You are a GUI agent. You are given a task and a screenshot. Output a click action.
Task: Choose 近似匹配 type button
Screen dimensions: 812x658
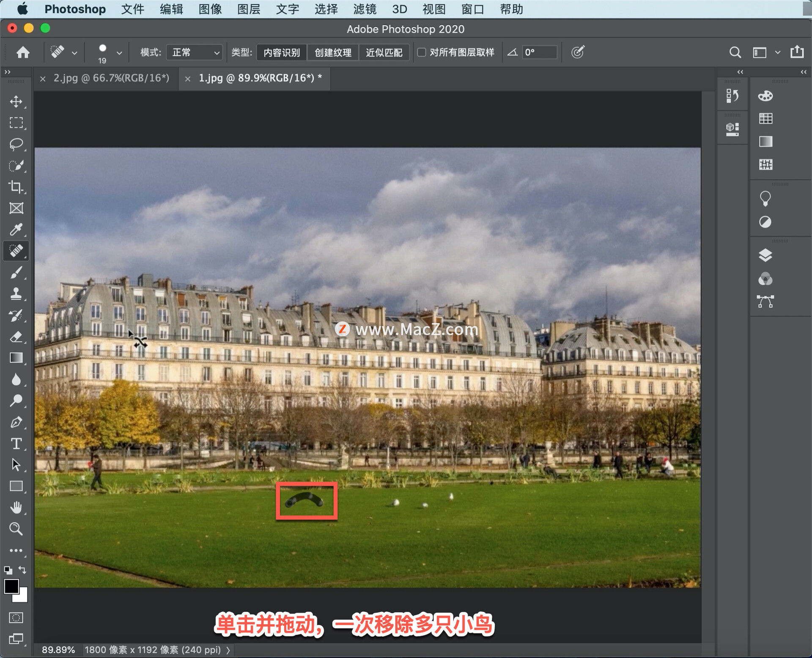[384, 52]
